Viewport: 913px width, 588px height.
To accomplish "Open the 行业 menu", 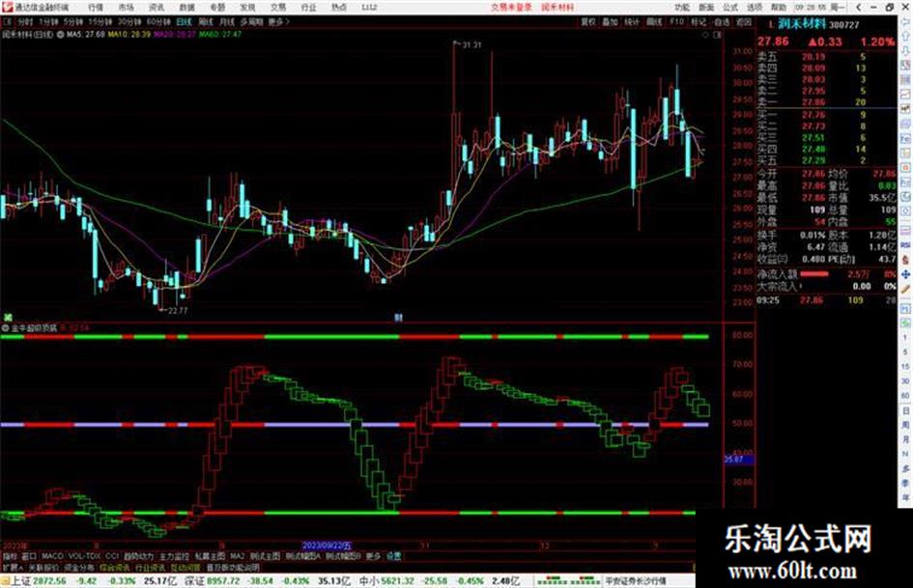I will click(308, 7).
